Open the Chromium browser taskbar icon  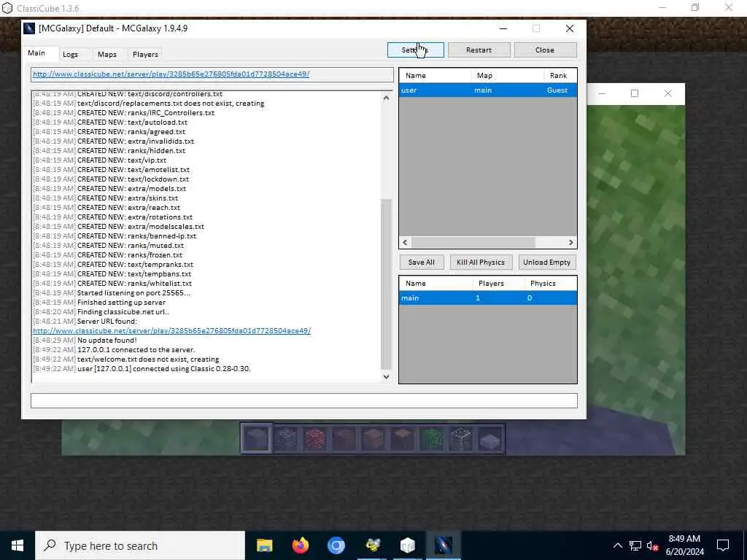tap(336, 545)
